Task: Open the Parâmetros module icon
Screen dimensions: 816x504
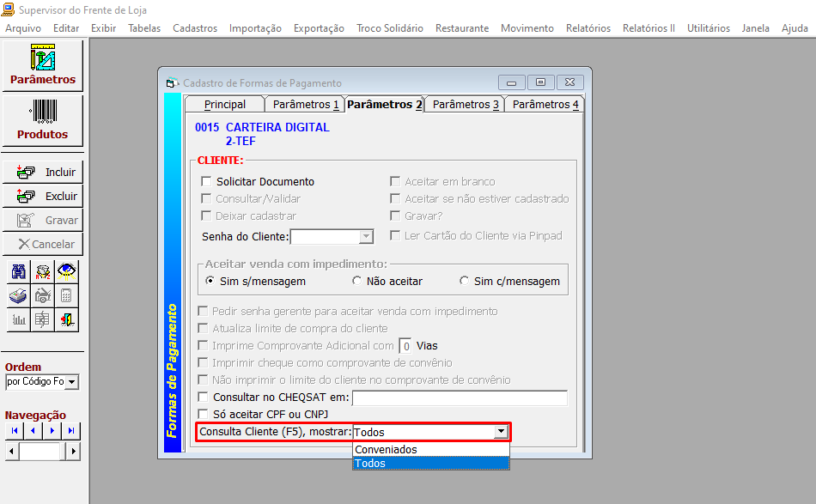Action: coord(43,65)
